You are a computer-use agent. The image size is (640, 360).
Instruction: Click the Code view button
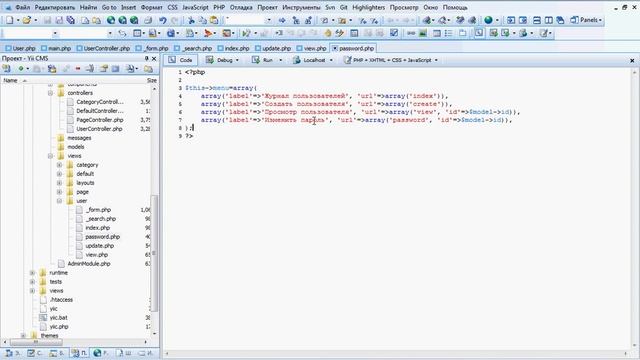[x=181, y=60]
